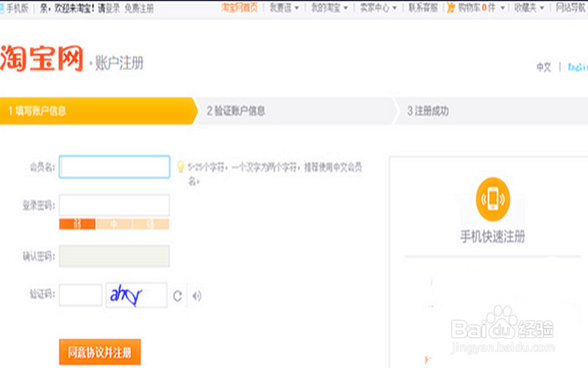The height and width of the screenshot is (368, 588).
Task: Open the 联系客服 link
Action: [x=423, y=7]
